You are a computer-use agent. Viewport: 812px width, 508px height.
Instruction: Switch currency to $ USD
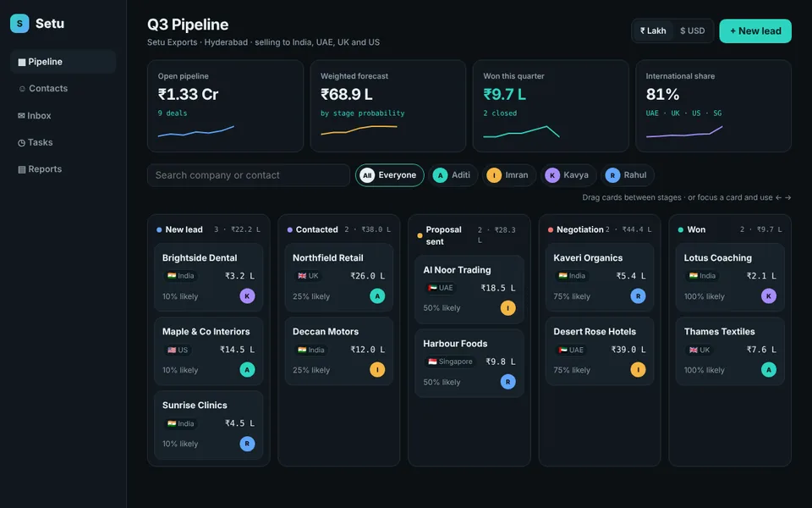[x=693, y=30]
